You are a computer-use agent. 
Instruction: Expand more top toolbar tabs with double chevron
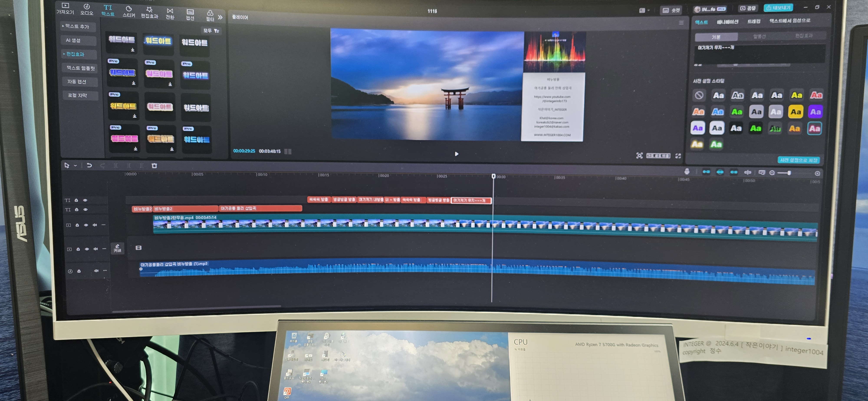tap(220, 17)
